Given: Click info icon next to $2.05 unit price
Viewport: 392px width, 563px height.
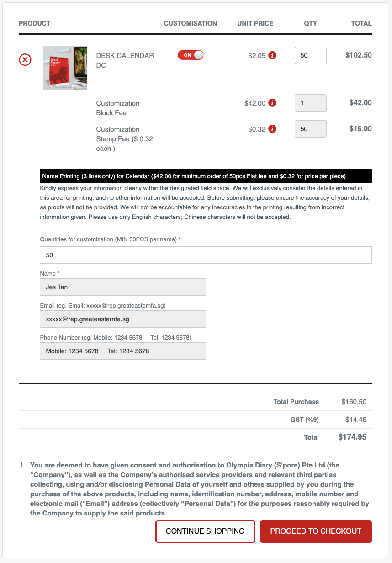Looking at the screenshot, I should [272, 55].
